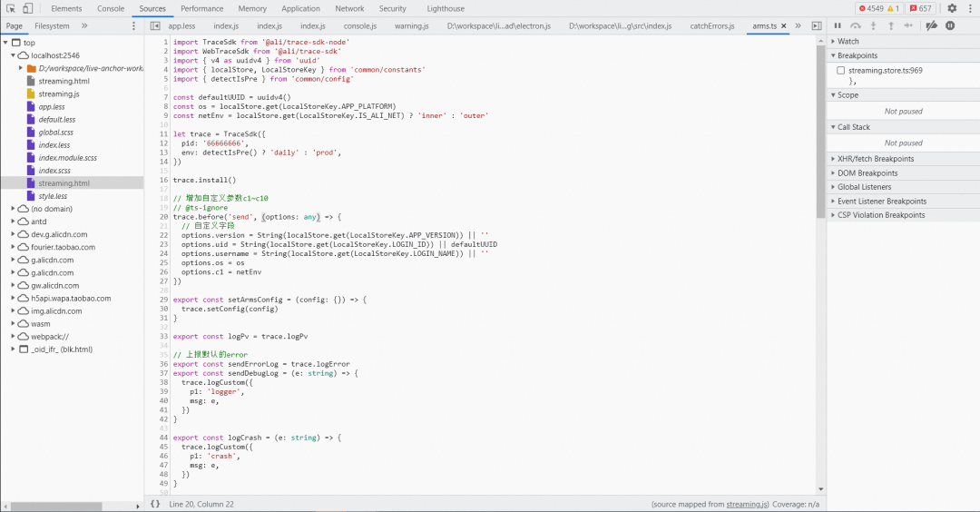This screenshot has height=512, width=980.
Task: Pretty print the source with braces icon
Action: [x=155, y=504]
